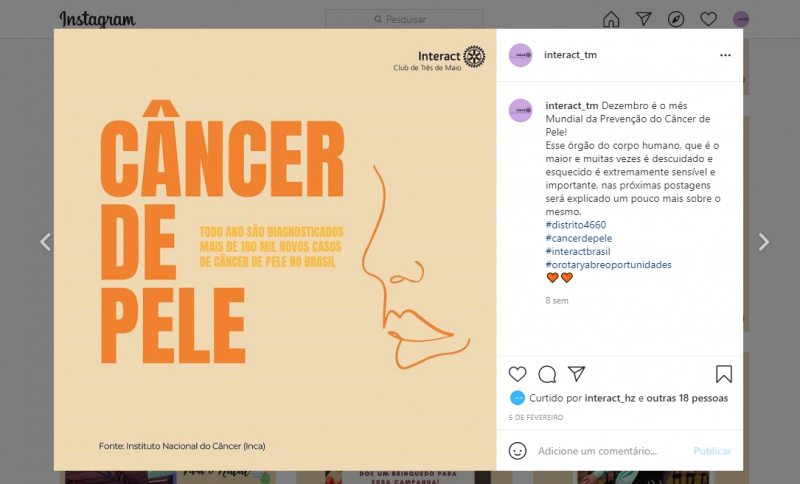Screen dimensions: 800x484
Task: Save post using the bookmark icon
Action: click(723, 374)
